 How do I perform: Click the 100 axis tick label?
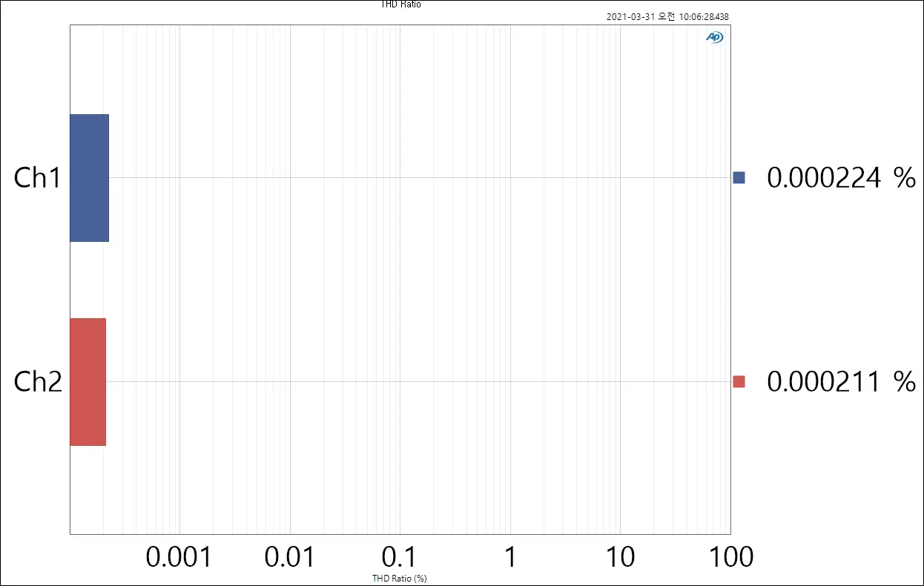[730, 556]
